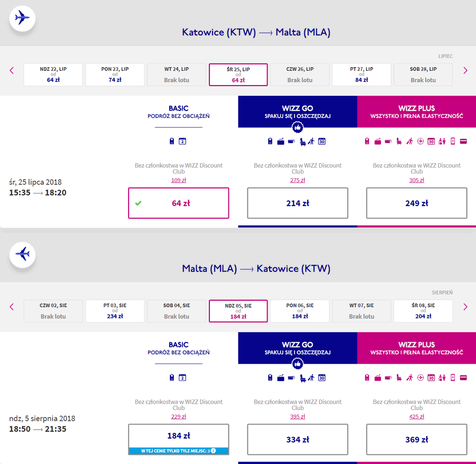This screenshot has width=476, height=464.
Task: Click the return WIZZ GO fare header
Action: [297, 348]
